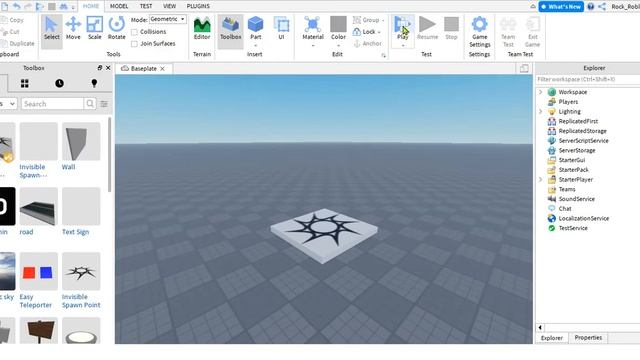Switch to the Explorer bottom tab
The height and width of the screenshot is (360, 640).
pyautogui.click(x=551, y=338)
